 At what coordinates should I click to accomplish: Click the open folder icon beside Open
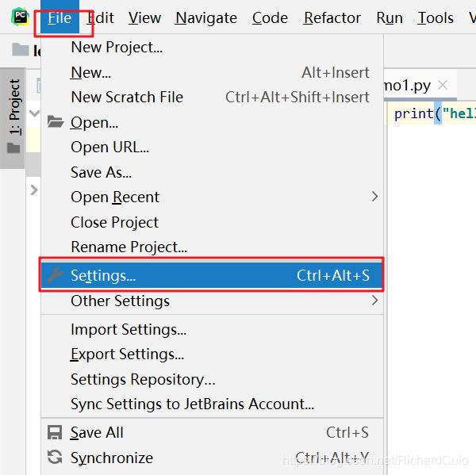[55, 122]
